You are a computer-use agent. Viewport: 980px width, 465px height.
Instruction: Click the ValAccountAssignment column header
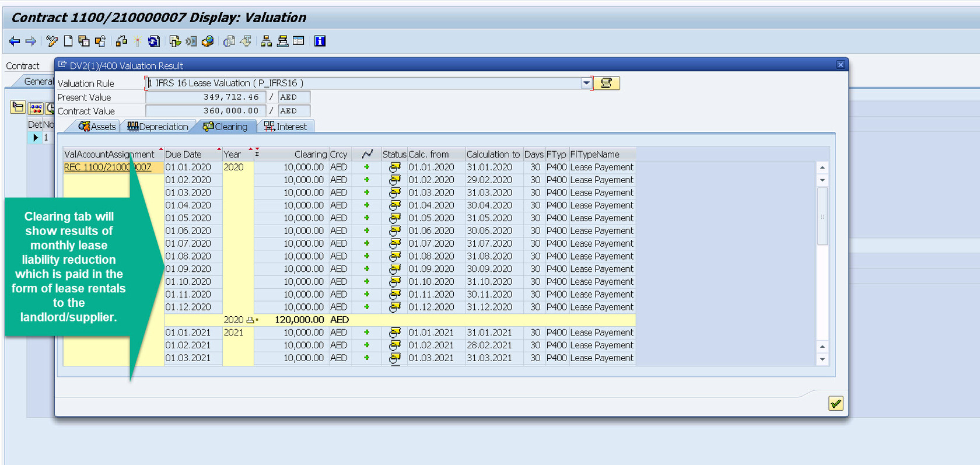(113, 154)
